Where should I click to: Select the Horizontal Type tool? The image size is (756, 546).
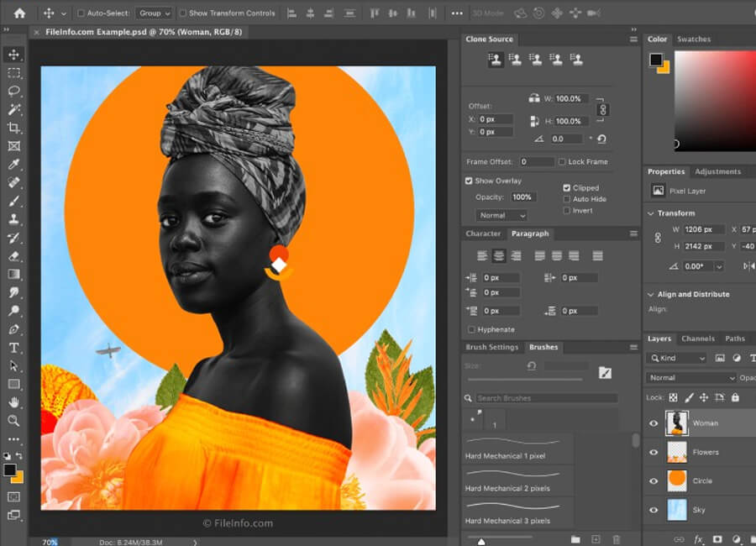click(x=14, y=348)
